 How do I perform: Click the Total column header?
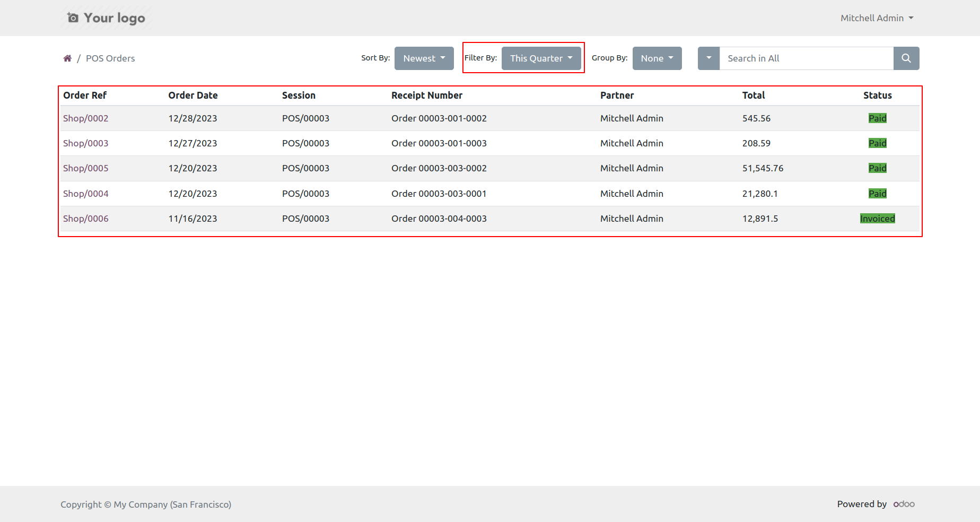pyautogui.click(x=754, y=95)
